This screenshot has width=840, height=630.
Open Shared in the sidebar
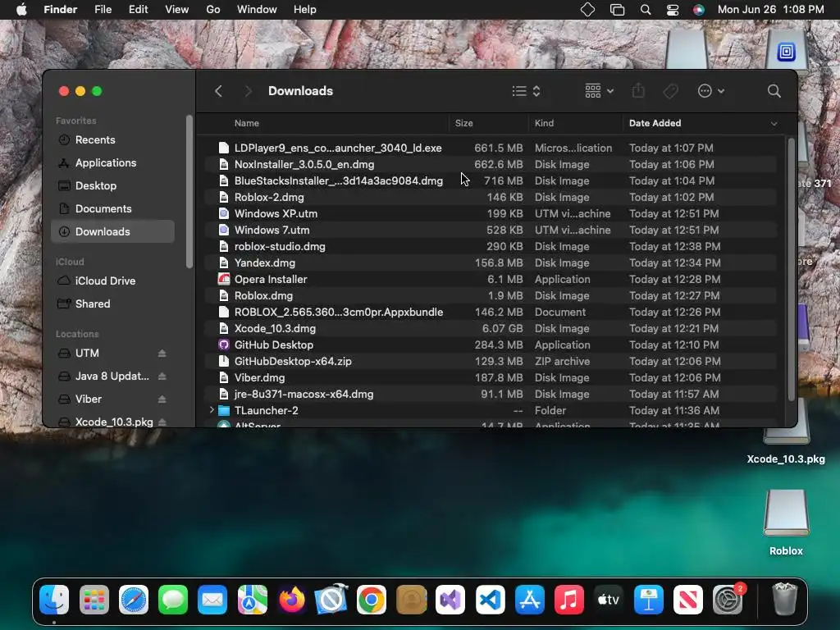(x=112, y=304)
